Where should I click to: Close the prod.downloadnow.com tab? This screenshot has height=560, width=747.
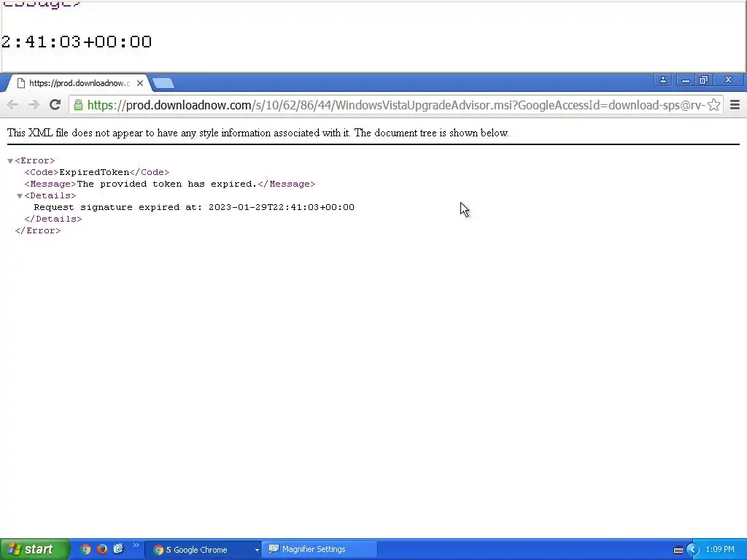pyautogui.click(x=139, y=83)
